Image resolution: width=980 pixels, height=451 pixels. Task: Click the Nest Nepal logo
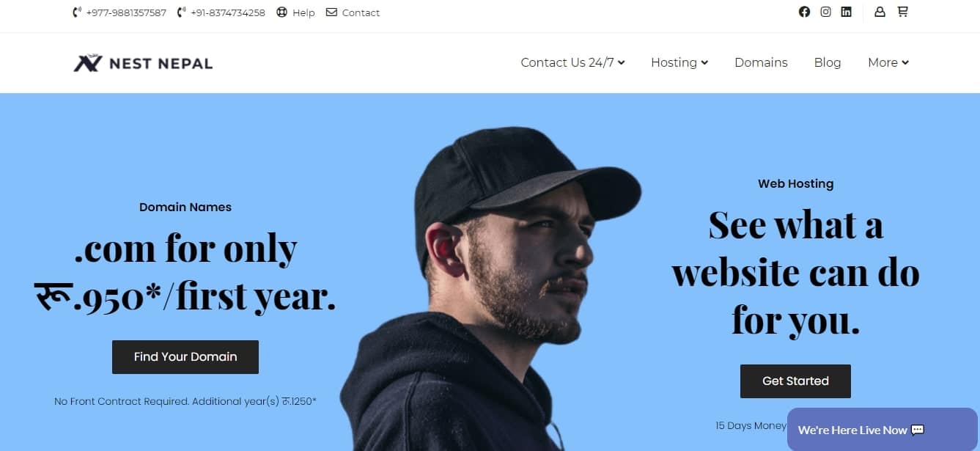(x=143, y=63)
